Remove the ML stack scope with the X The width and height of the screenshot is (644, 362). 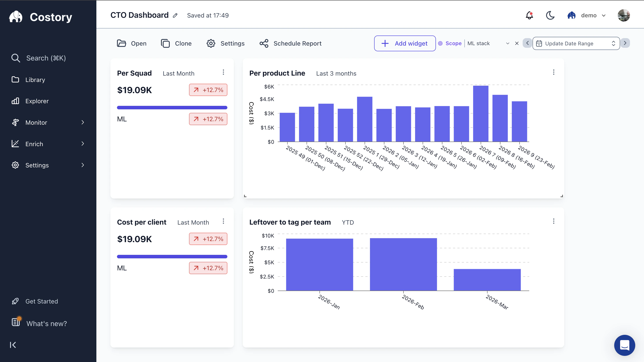coord(517,43)
